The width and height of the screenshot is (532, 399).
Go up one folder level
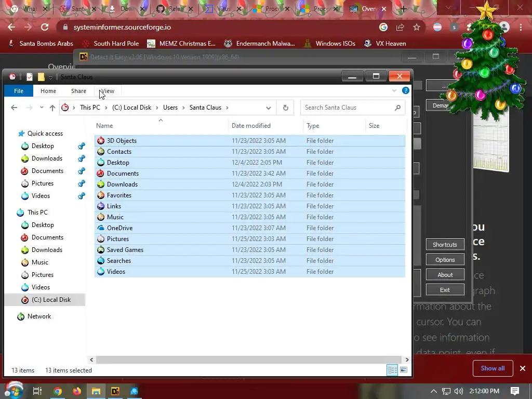click(x=52, y=108)
